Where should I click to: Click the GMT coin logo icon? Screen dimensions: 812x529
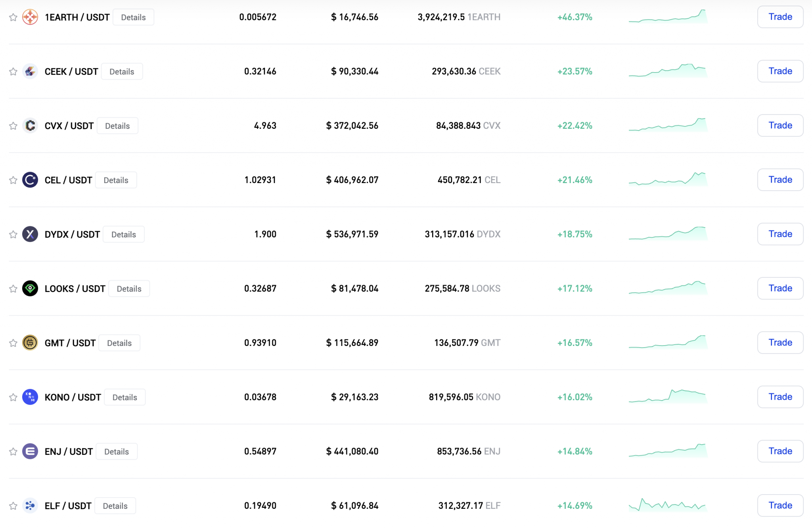[x=30, y=343]
